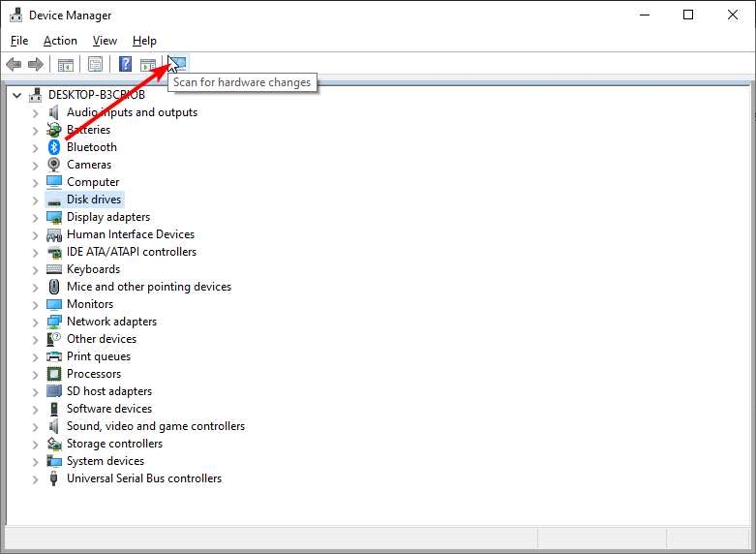Select the SD host adapters label
The height and width of the screenshot is (554, 756).
[x=109, y=391]
